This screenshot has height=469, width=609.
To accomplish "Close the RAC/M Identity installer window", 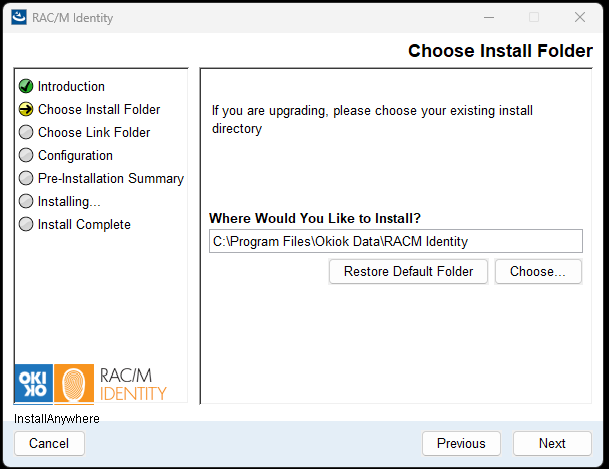I will click(x=580, y=17).
